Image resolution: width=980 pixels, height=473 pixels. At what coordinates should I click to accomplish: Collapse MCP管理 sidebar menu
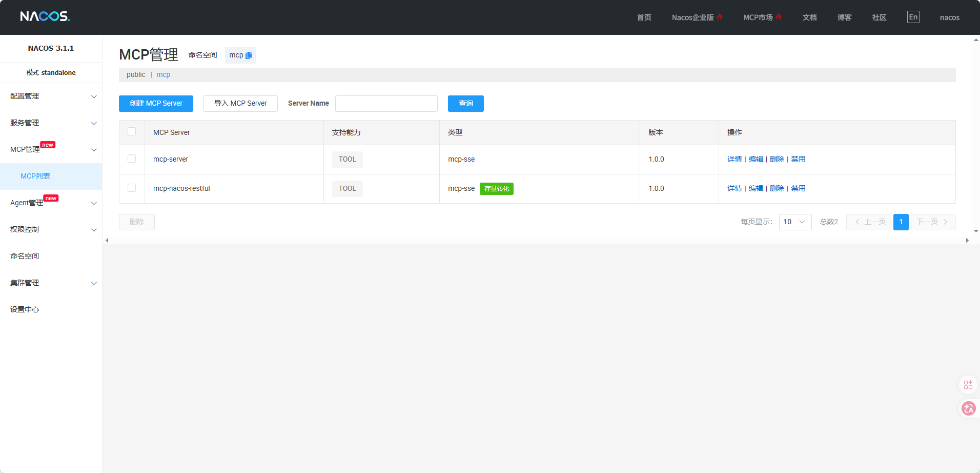[51, 150]
